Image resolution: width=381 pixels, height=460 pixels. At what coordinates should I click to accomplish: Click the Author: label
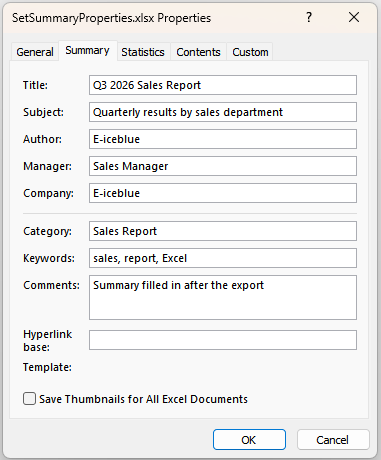[x=42, y=139]
